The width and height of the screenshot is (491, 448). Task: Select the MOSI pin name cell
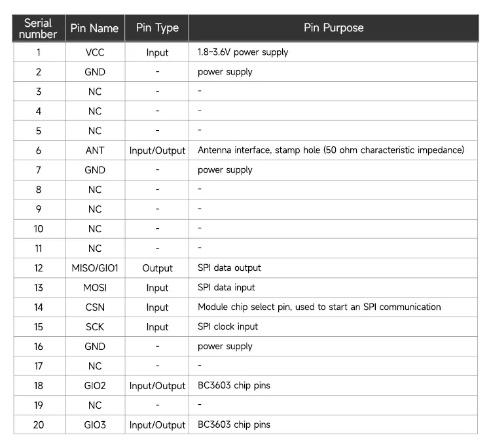click(95, 288)
